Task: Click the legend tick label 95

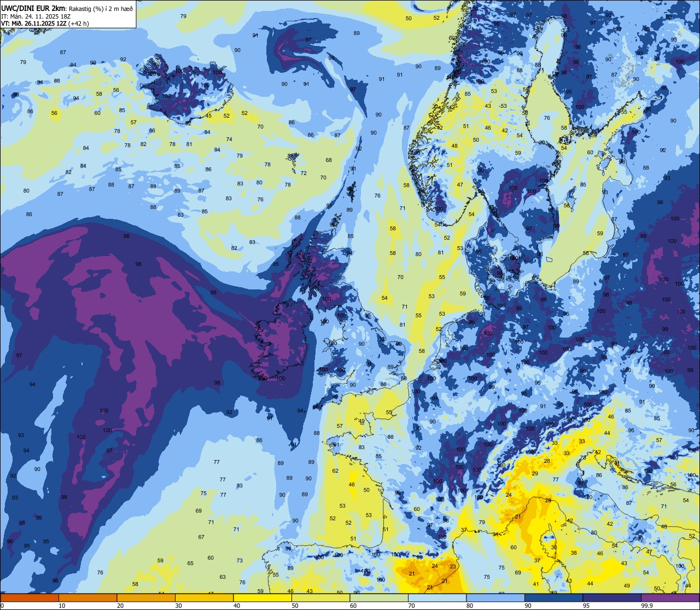Action: click(586, 606)
